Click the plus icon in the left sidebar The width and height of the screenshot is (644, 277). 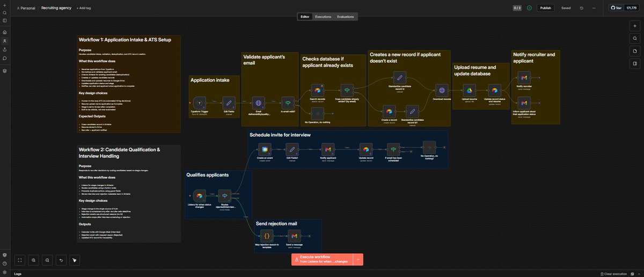point(4,5)
